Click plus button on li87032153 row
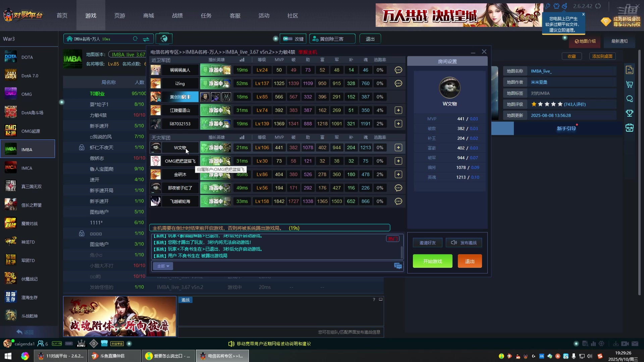 tap(398, 124)
